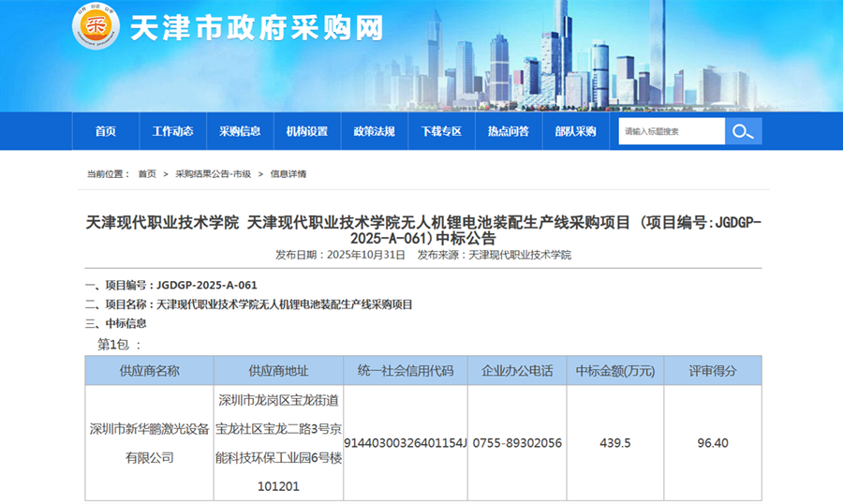Click the magnifier search button
This screenshot has width=843, height=504.
tap(743, 131)
